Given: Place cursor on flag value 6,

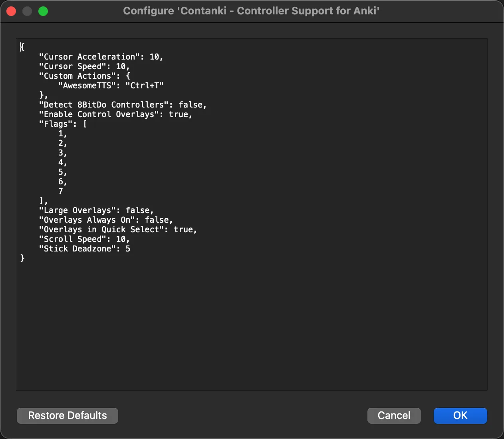Looking at the screenshot, I should click(x=63, y=182).
